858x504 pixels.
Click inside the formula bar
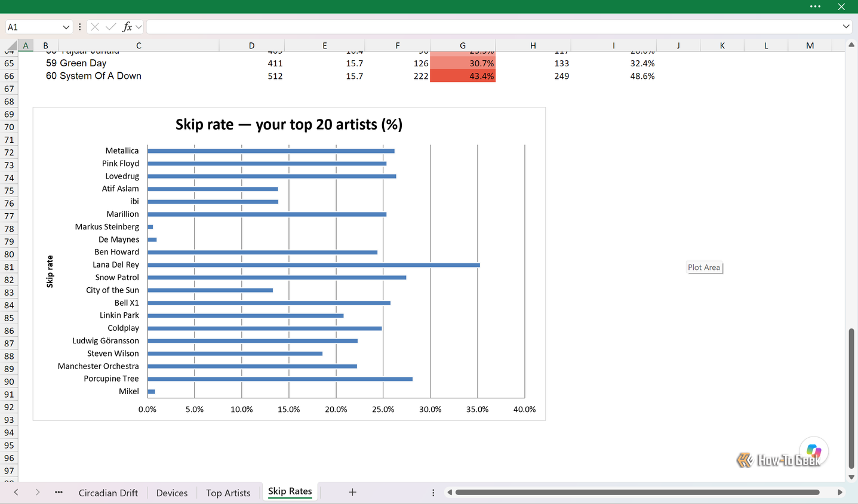point(493,27)
